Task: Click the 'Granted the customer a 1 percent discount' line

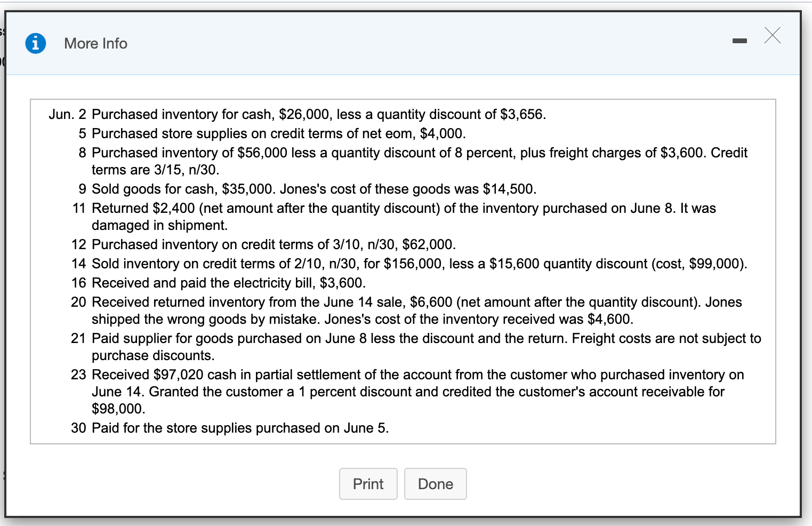Action: (x=408, y=392)
